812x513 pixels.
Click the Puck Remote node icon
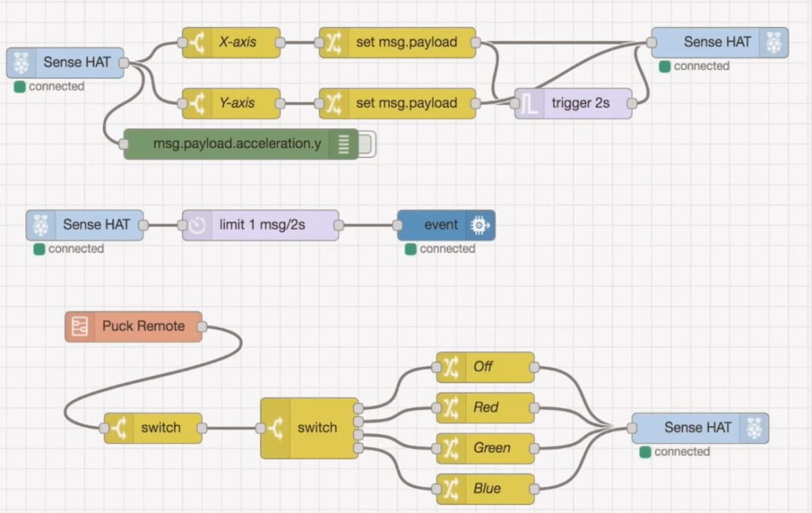pos(80,326)
